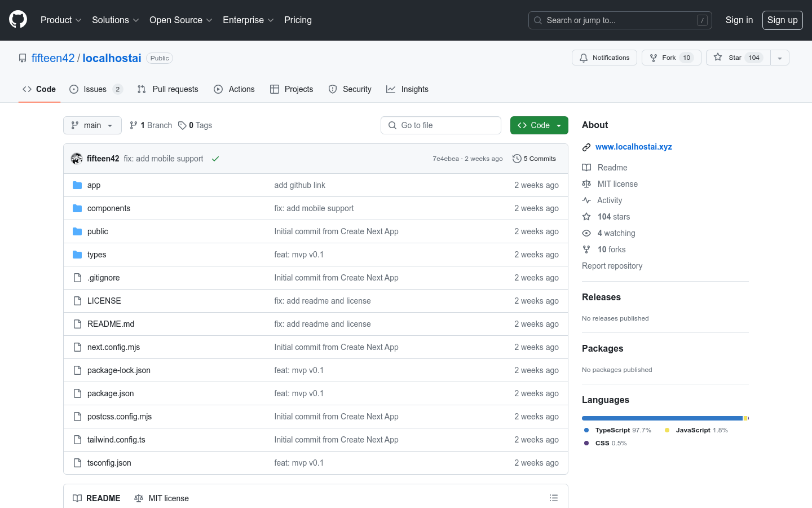Select the MIT license tab below file list
Viewport: 812px width, 508px height.
162,498
